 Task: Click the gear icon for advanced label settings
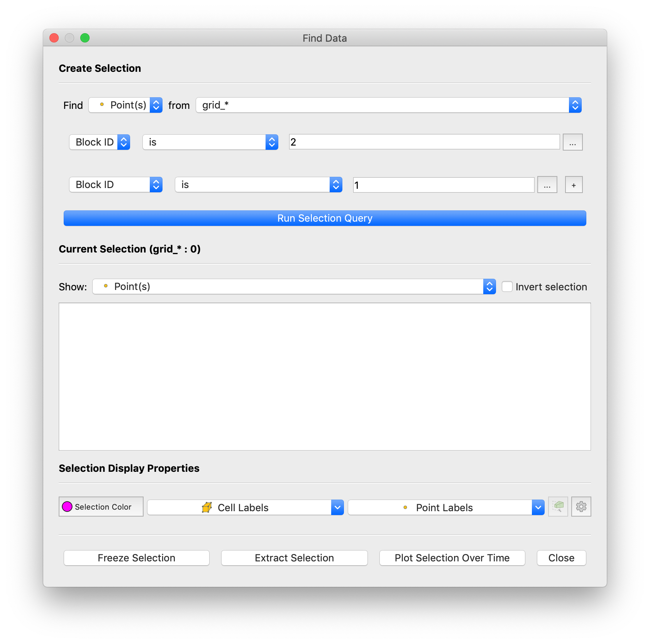coord(581,507)
